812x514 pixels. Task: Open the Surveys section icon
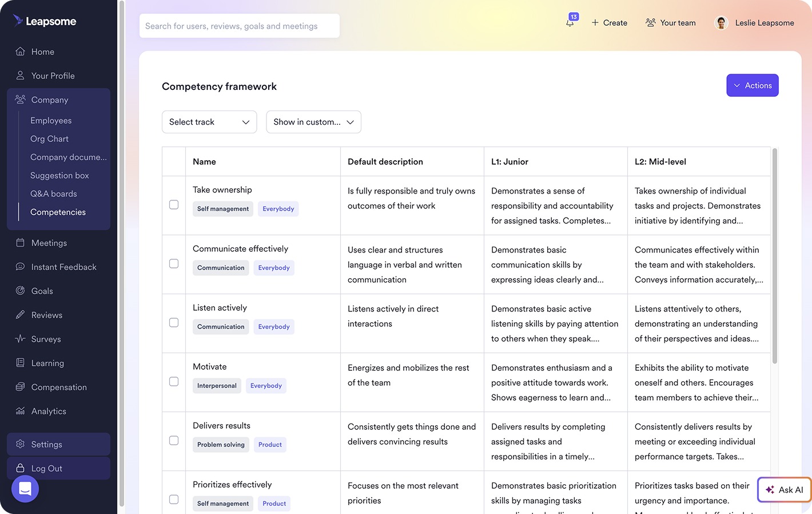click(x=20, y=339)
